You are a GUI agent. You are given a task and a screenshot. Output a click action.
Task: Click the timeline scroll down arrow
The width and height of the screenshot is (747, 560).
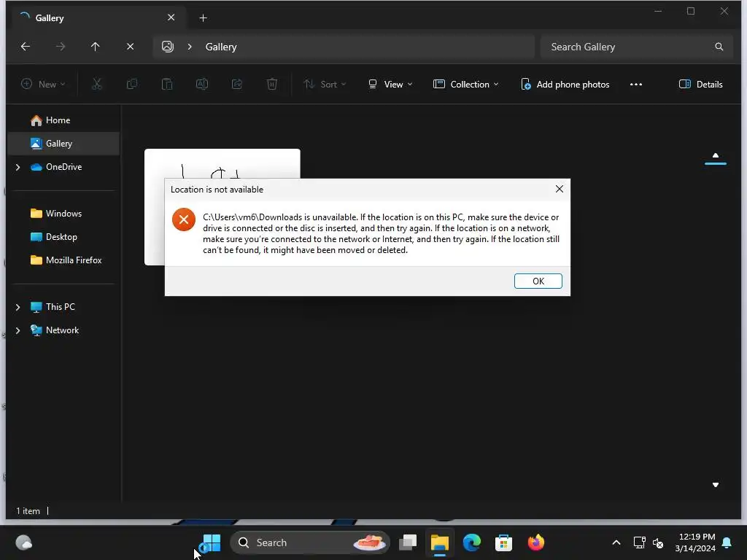point(716,485)
